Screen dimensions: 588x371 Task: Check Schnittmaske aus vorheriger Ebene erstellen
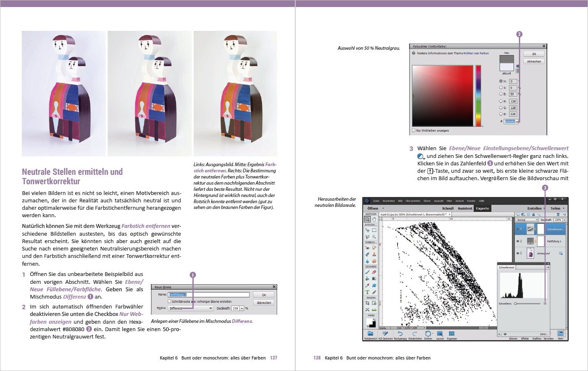(169, 301)
